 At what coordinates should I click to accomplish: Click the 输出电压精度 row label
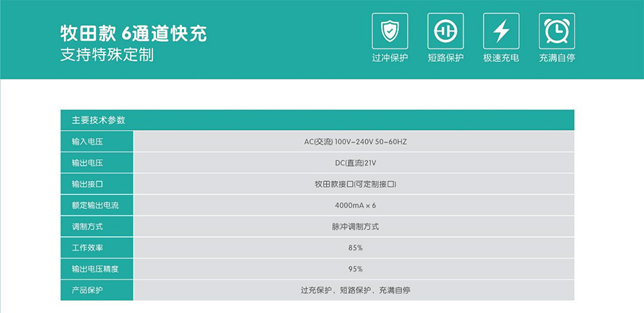[95, 269]
